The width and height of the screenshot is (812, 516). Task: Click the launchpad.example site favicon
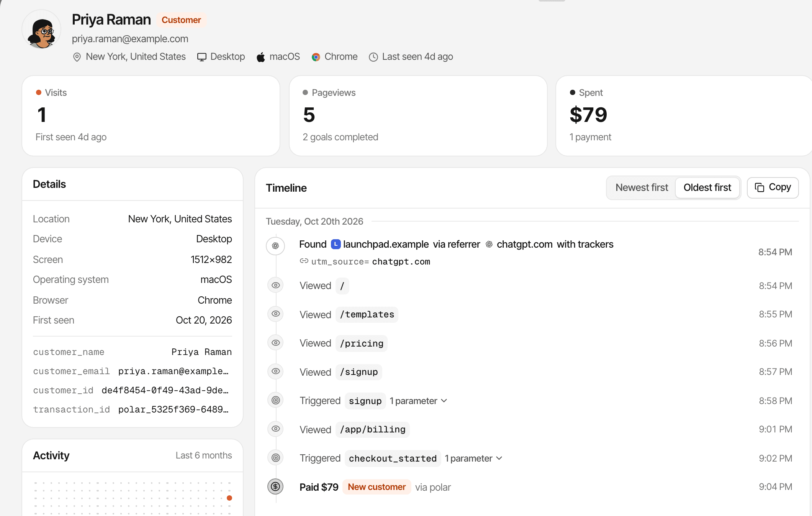[x=336, y=244]
